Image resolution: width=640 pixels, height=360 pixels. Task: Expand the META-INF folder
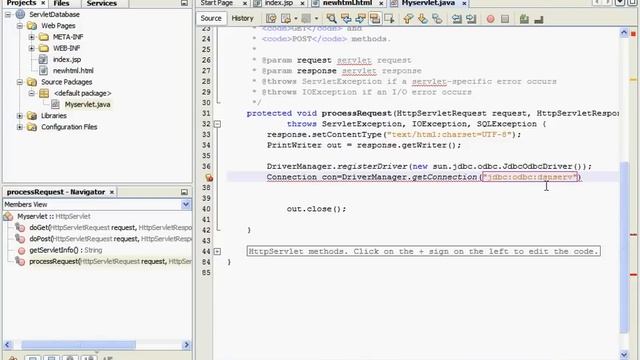tap(31, 37)
